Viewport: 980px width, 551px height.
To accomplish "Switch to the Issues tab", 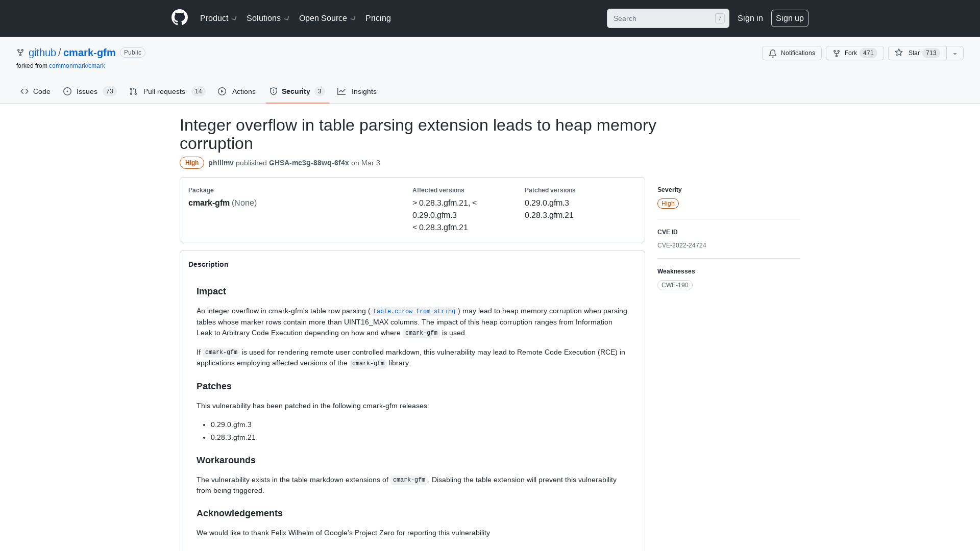I will pyautogui.click(x=90, y=91).
